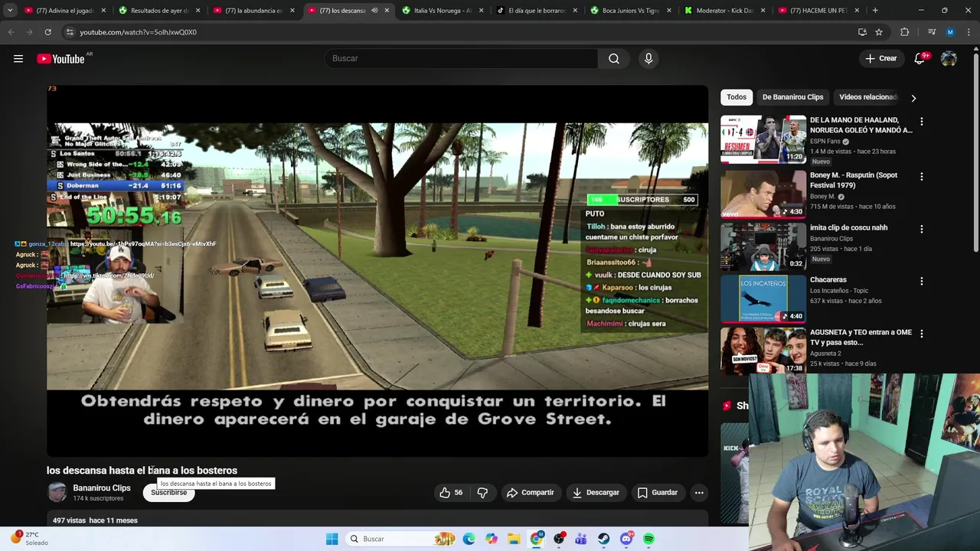The height and width of the screenshot is (551, 980).
Task: Click the Chrome address bar URL
Action: (x=138, y=32)
